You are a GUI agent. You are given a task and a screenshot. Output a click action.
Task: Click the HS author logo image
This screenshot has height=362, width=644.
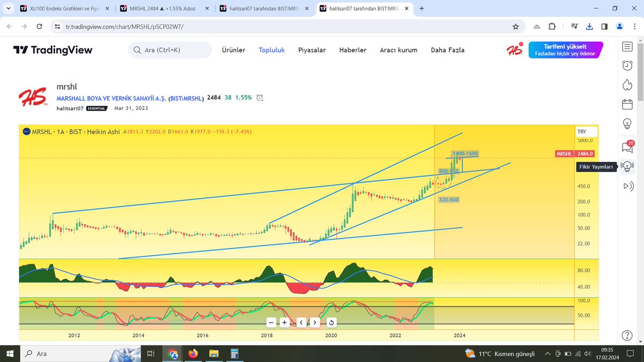coord(35,98)
